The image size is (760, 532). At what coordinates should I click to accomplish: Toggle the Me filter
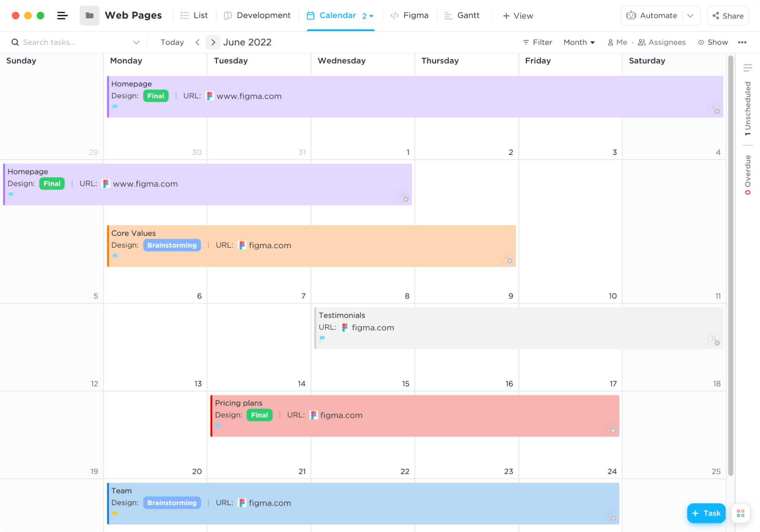tap(617, 42)
